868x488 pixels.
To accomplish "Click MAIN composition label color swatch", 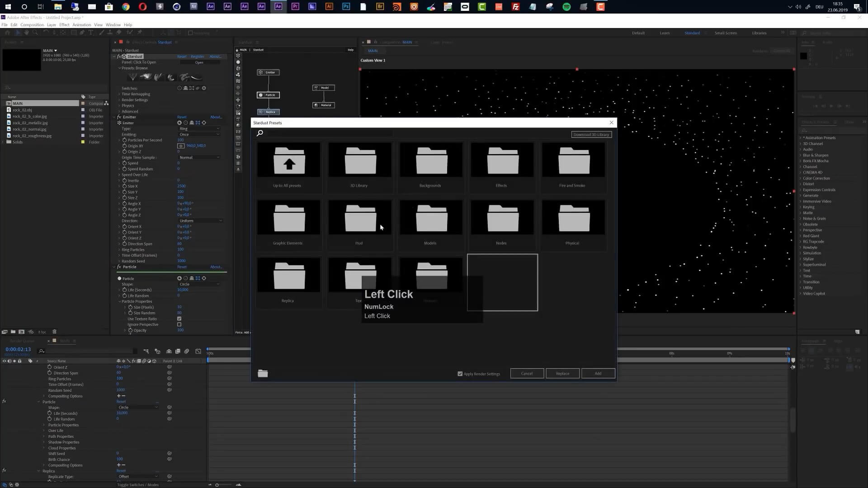I will pos(83,103).
